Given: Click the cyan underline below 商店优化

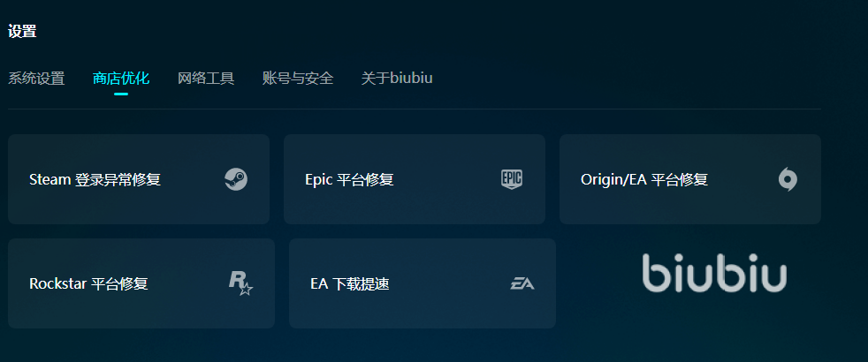Looking at the screenshot, I should click(x=121, y=93).
